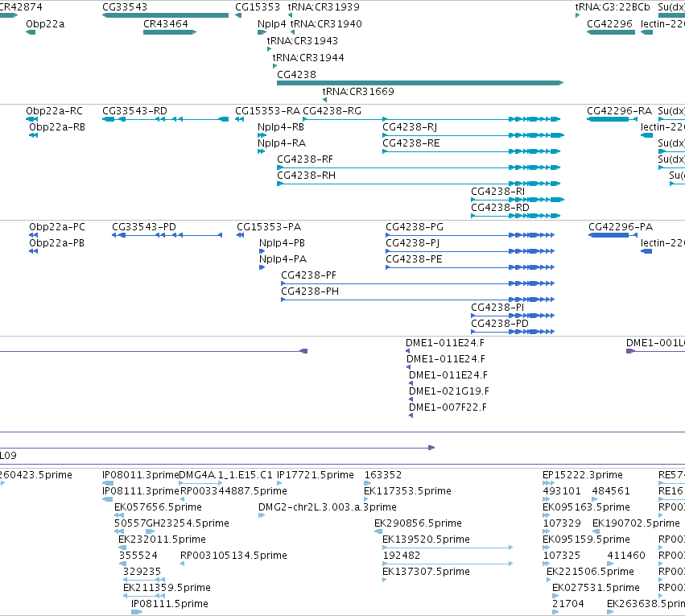Select the Obp22a-RB transcript label
Viewport: 685px width, 616px height.
pyautogui.click(x=57, y=127)
